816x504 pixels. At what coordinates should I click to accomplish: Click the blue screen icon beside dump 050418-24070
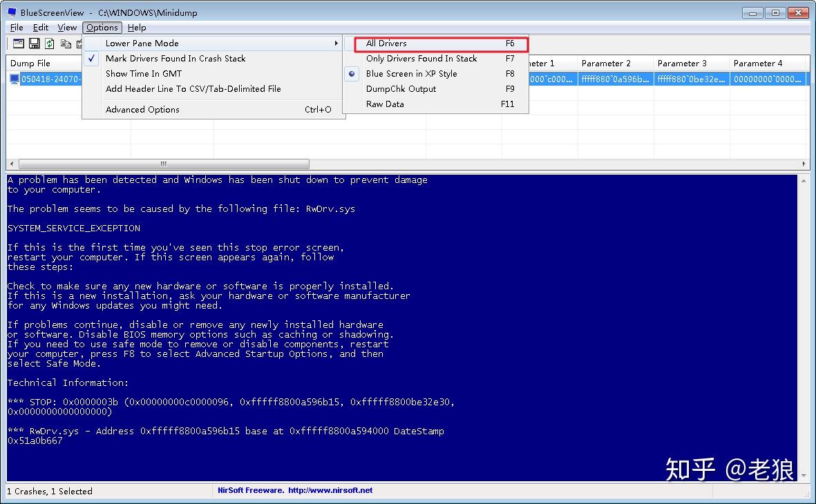pyautogui.click(x=15, y=79)
